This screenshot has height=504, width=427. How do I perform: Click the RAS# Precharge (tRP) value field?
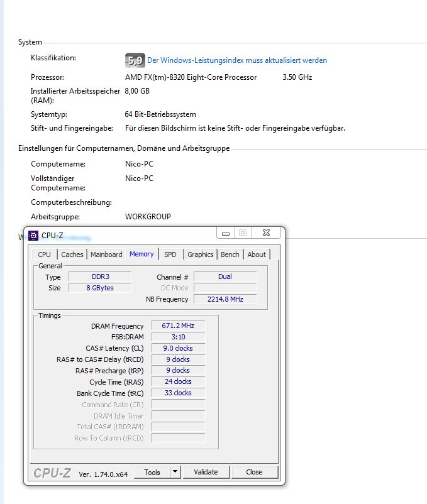point(178,370)
